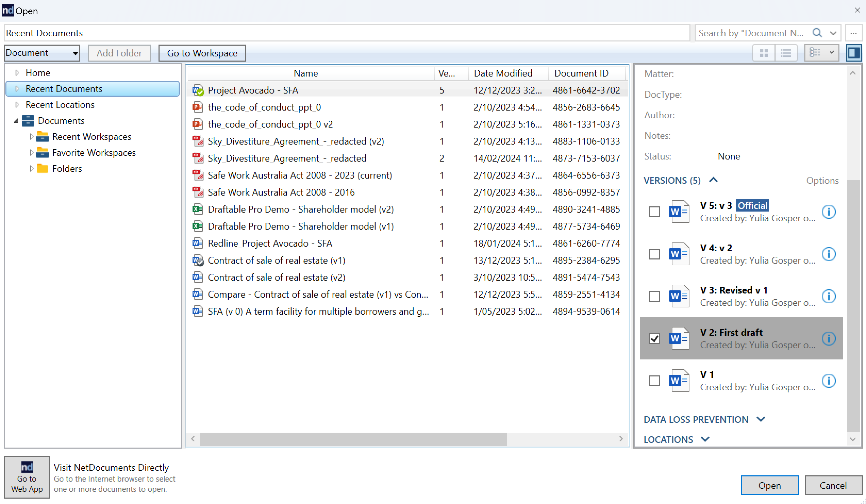Expand the Data Loss Prevention section
The height and width of the screenshot is (504, 866).
[761, 419]
